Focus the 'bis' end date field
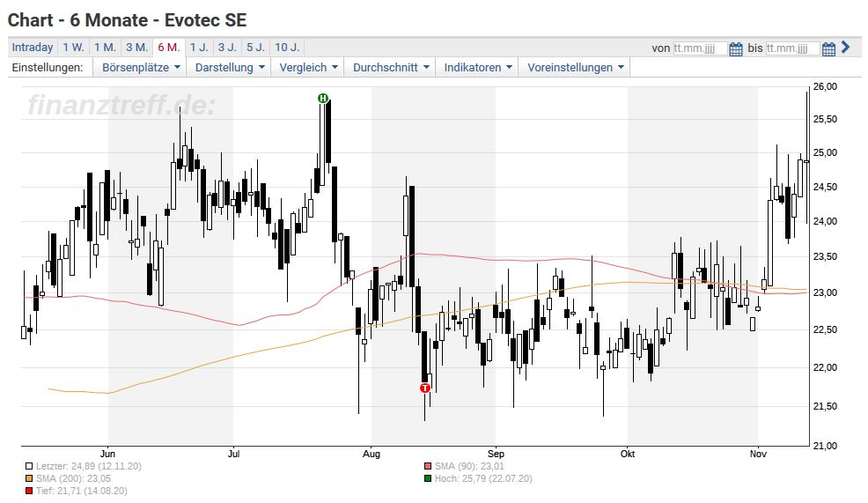Screen dimensions: 868x503 (x=792, y=48)
